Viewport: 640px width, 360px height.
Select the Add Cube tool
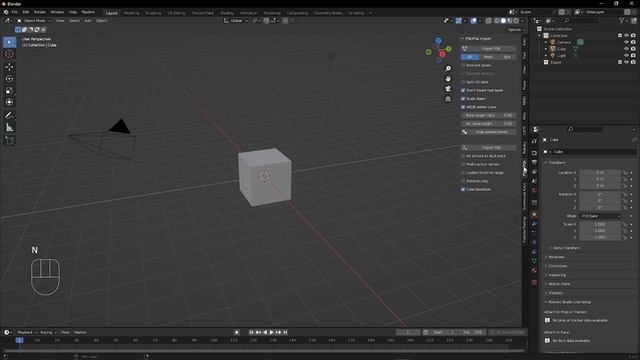coord(9,140)
